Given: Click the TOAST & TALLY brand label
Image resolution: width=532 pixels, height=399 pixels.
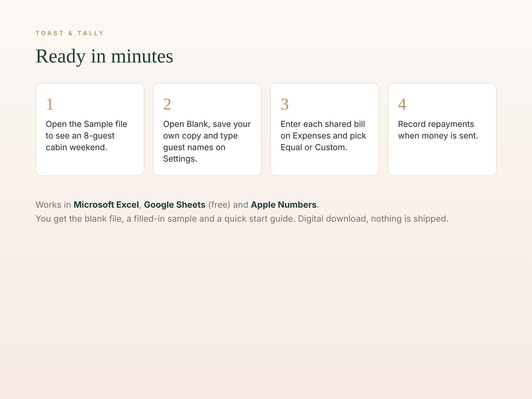Looking at the screenshot, I should tap(70, 33).
